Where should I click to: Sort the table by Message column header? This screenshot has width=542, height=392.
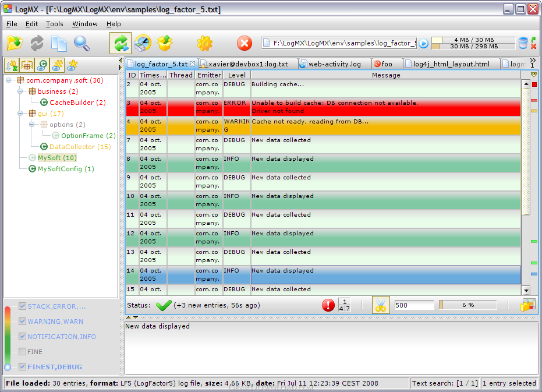(386, 75)
